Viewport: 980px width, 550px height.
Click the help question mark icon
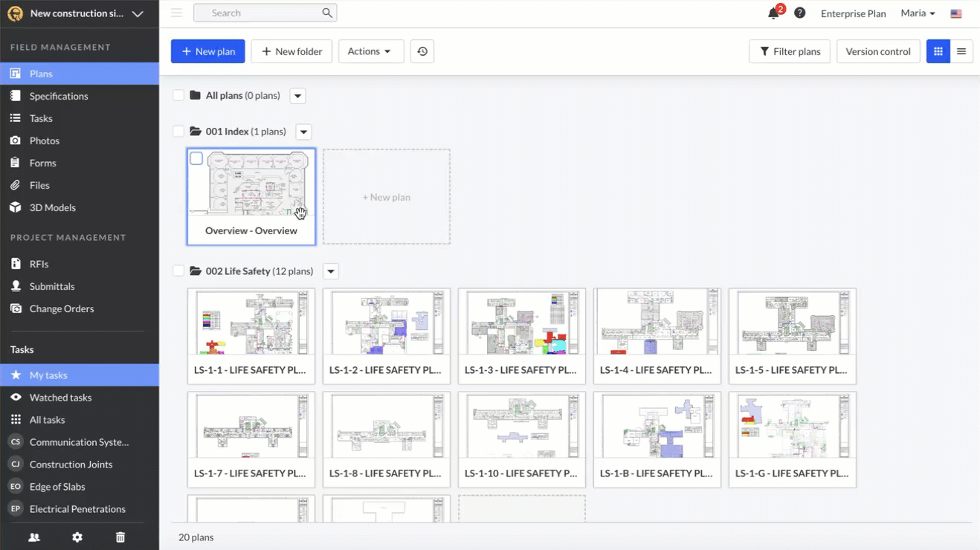(799, 13)
